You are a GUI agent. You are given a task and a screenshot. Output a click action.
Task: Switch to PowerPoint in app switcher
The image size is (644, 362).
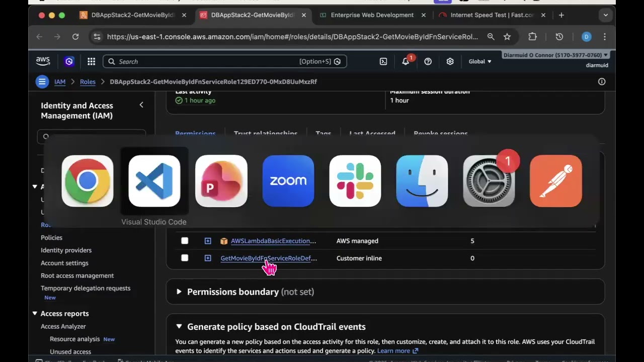[x=221, y=181]
